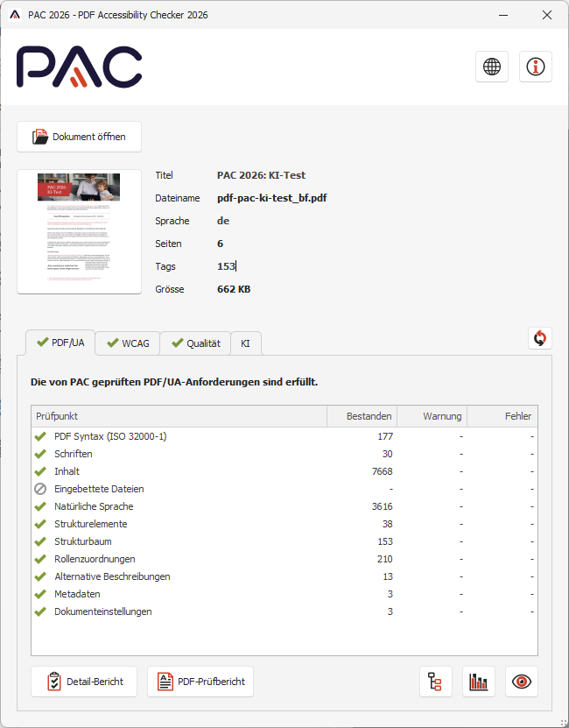Click the Bestanden column header
569x728 pixels.
pyautogui.click(x=362, y=416)
